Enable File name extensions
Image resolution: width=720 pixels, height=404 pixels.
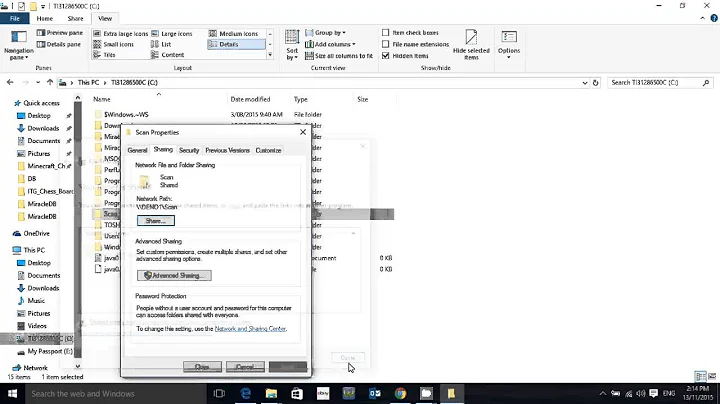point(416,44)
